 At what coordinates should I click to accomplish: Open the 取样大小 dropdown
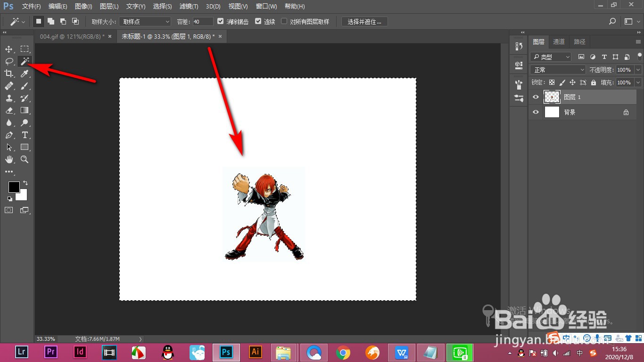pyautogui.click(x=145, y=22)
